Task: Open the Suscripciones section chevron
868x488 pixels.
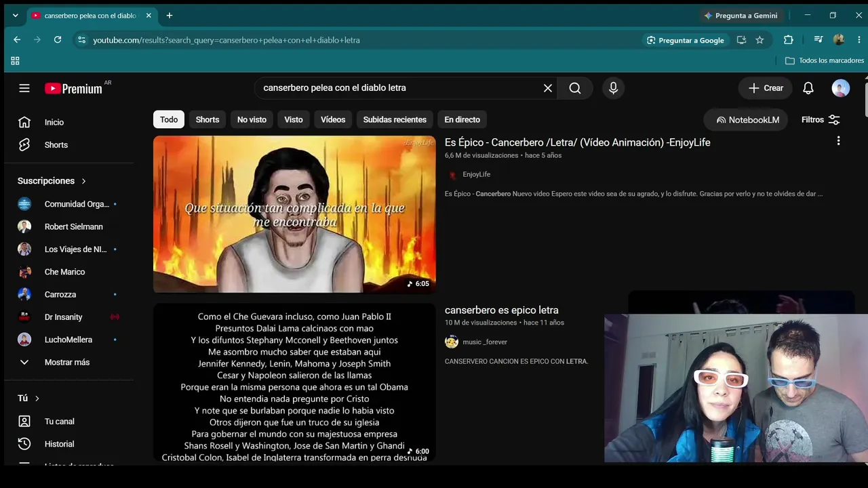Action: click(x=83, y=181)
